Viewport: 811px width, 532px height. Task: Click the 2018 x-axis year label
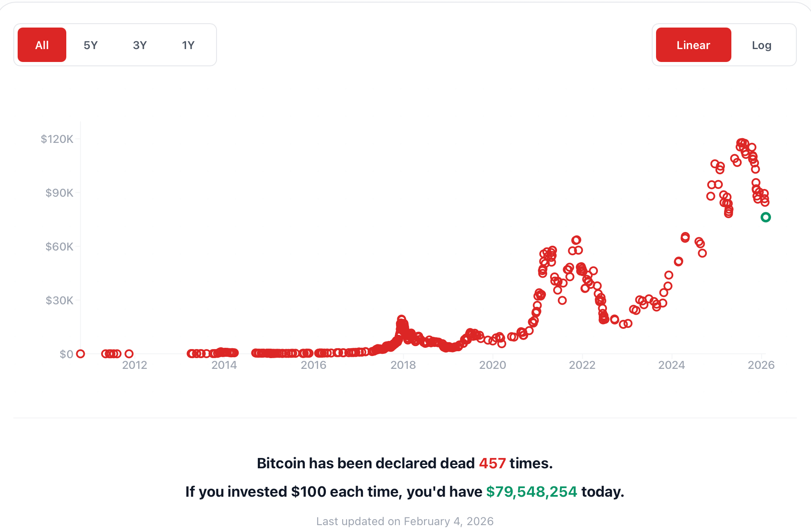403,365
